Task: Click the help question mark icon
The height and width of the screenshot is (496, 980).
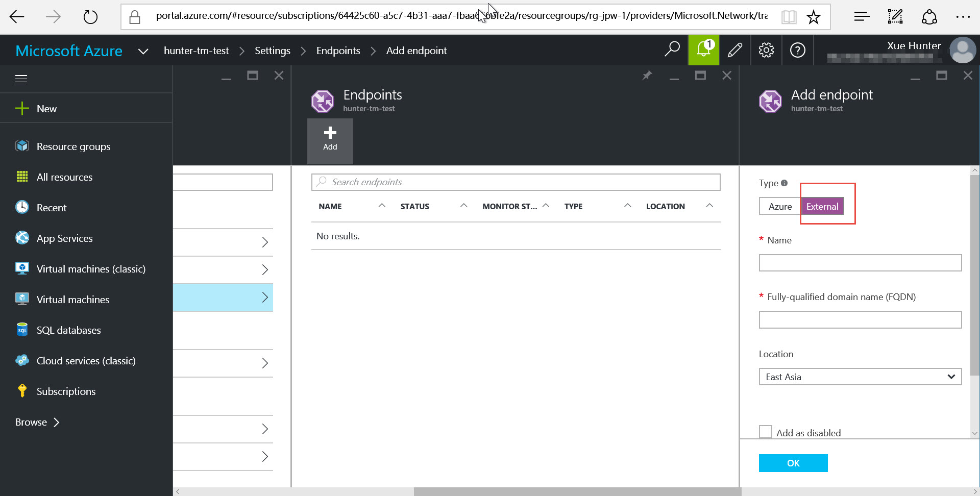Action: coord(797,50)
